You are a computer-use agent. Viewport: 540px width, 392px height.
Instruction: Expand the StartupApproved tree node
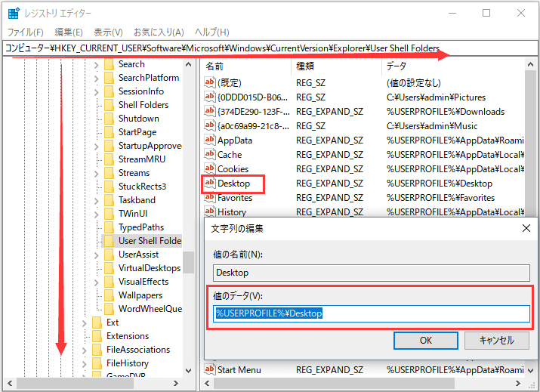tap(96, 147)
